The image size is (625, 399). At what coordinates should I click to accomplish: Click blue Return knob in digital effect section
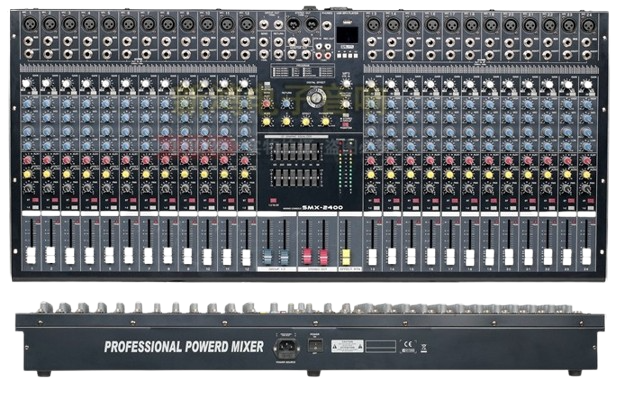286,104
